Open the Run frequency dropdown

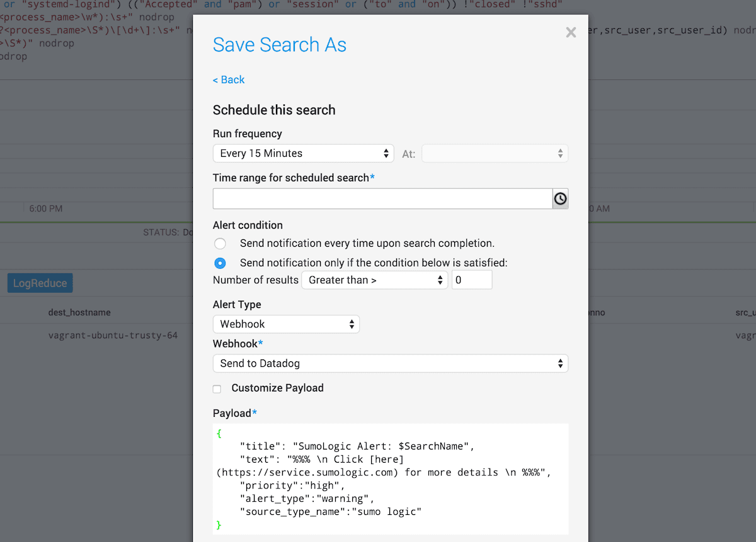pyautogui.click(x=304, y=154)
